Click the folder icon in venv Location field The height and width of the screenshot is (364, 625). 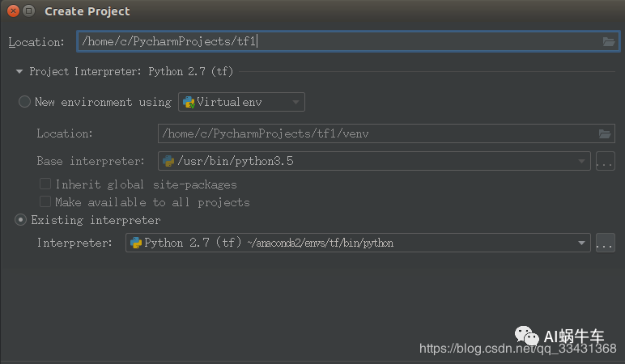point(604,133)
